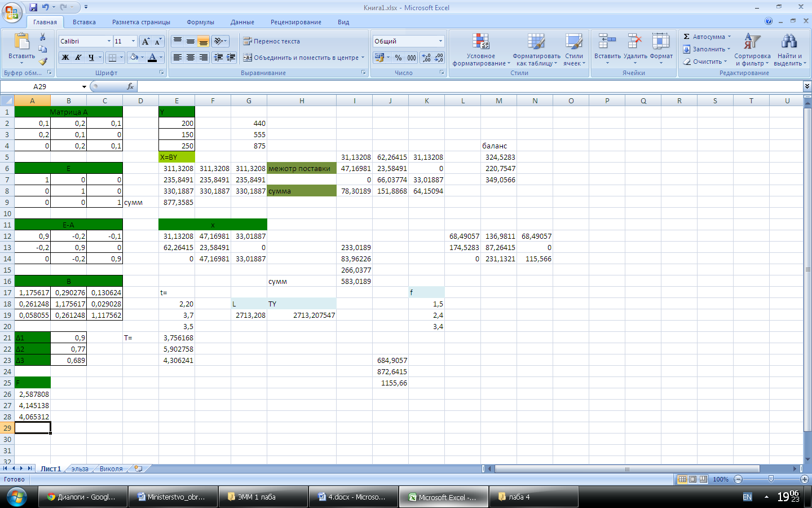Toggle underline (Ч) formatting
This screenshot has width=812, height=508.
pyautogui.click(x=91, y=58)
